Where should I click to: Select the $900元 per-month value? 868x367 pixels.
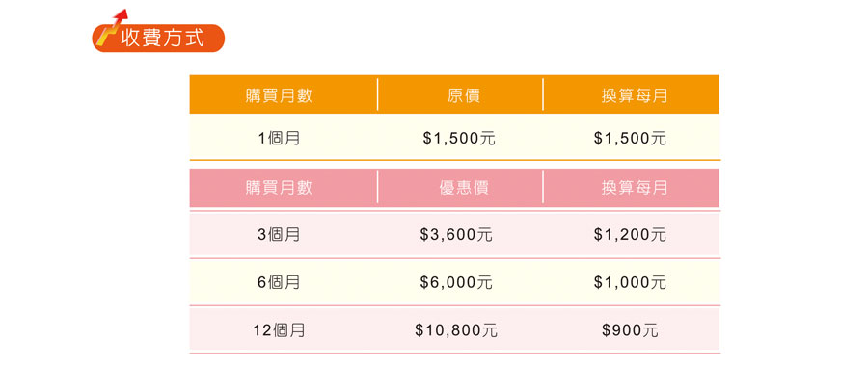pyautogui.click(x=630, y=330)
